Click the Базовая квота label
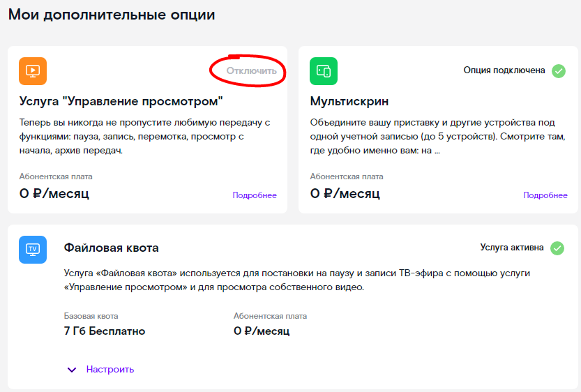The height and width of the screenshot is (392, 581). pos(91,316)
